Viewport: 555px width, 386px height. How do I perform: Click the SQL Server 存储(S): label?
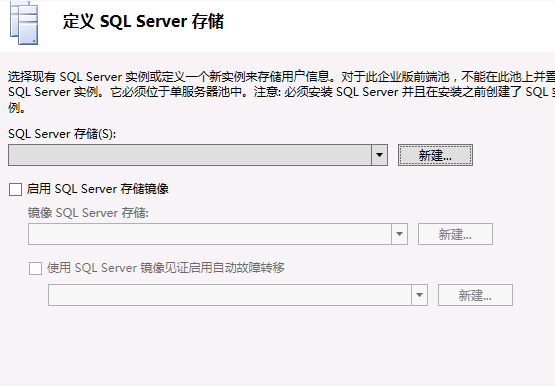click(x=62, y=134)
